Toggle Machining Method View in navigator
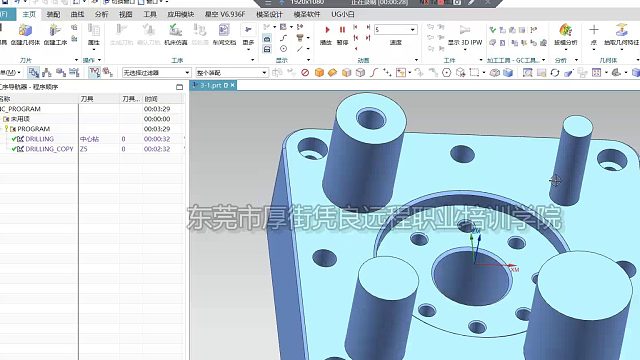Image resolution: width=640 pixels, height=360 pixels. tap(74, 73)
